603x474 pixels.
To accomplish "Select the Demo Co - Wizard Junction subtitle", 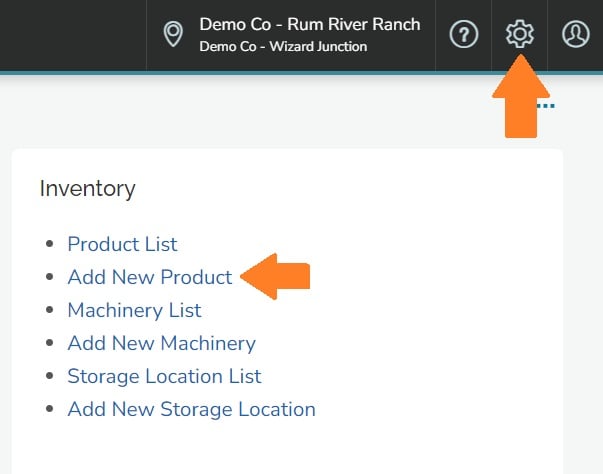I will [x=283, y=47].
